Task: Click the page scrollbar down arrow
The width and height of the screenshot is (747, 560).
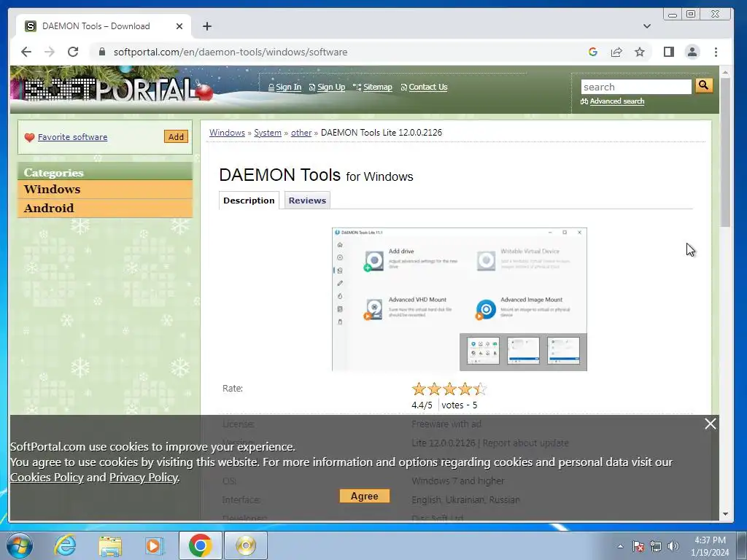Action: [726, 514]
